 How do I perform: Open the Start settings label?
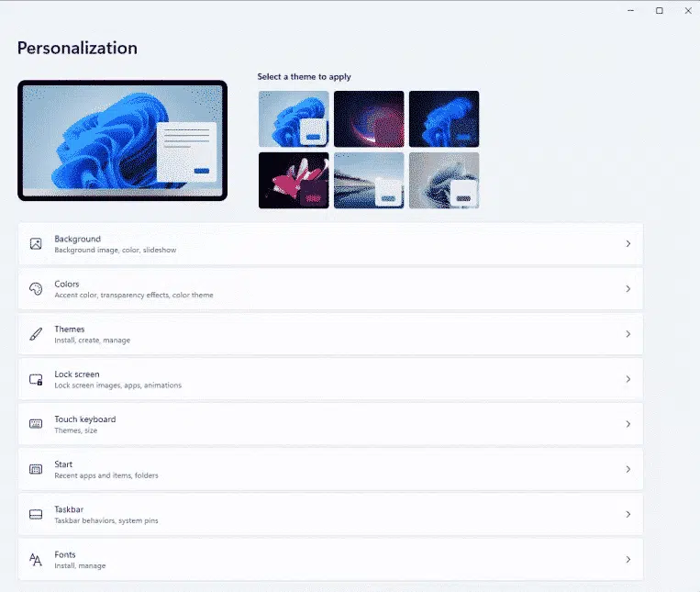pyautogui.click(x=63, y=464)
